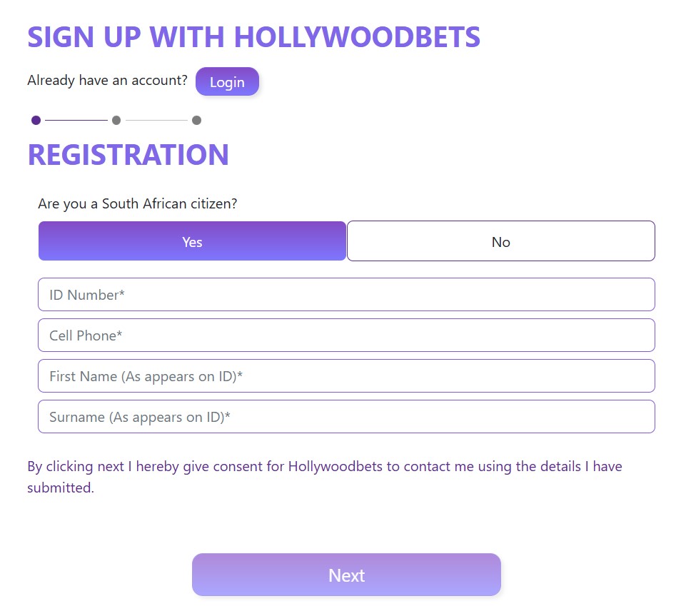Click the Surname input field
This screenshot has height=616, width=691.
346,416
